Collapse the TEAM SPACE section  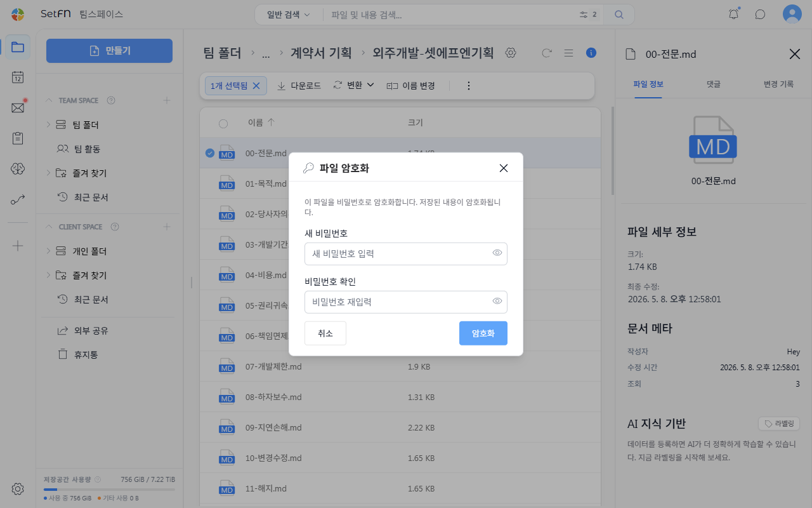(x=49, y=100)
